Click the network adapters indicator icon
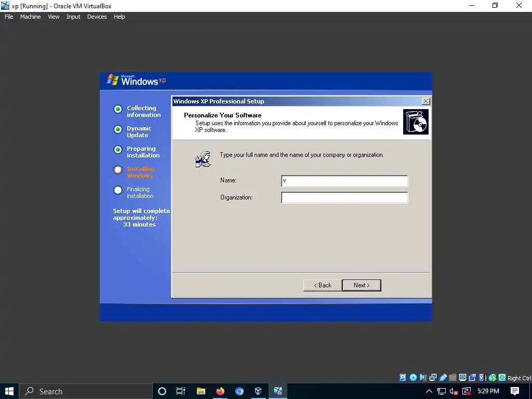The width and height of the screenshot is (532, 399). (433, 377)
